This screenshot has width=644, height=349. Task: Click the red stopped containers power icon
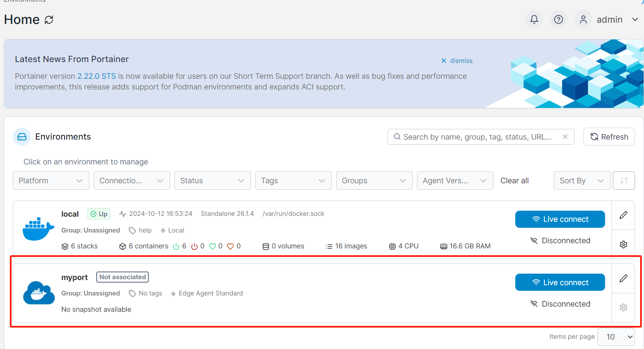[195, 247]
